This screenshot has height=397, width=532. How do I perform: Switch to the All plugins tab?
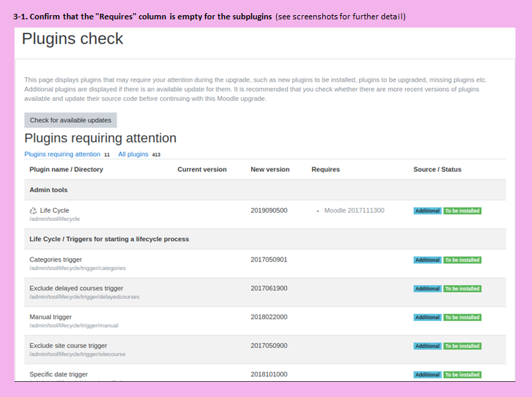pos(133,154)
